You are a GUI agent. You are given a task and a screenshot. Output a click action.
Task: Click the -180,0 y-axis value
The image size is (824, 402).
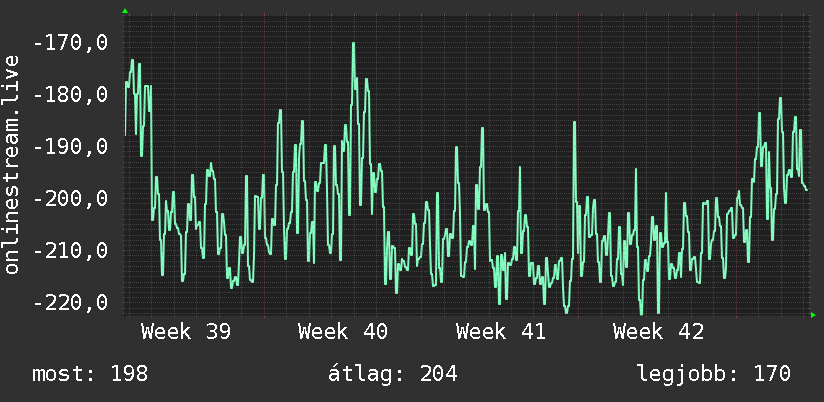(x=70, y=95)
